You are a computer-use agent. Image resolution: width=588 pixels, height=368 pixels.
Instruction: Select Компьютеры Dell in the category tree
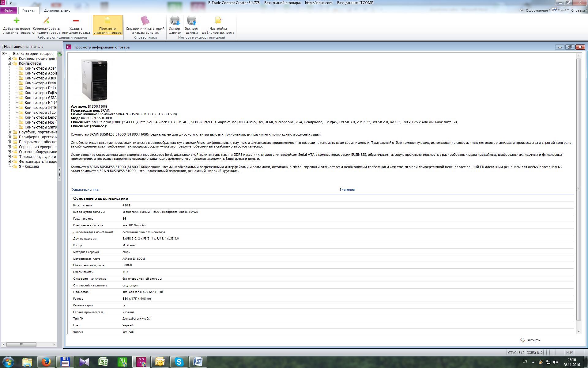click(40, 88)
